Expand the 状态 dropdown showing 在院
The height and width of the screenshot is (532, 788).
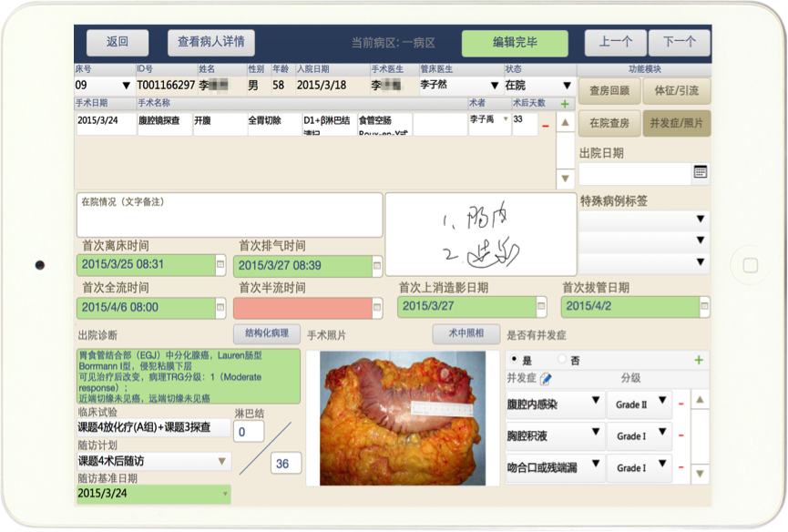566,86
